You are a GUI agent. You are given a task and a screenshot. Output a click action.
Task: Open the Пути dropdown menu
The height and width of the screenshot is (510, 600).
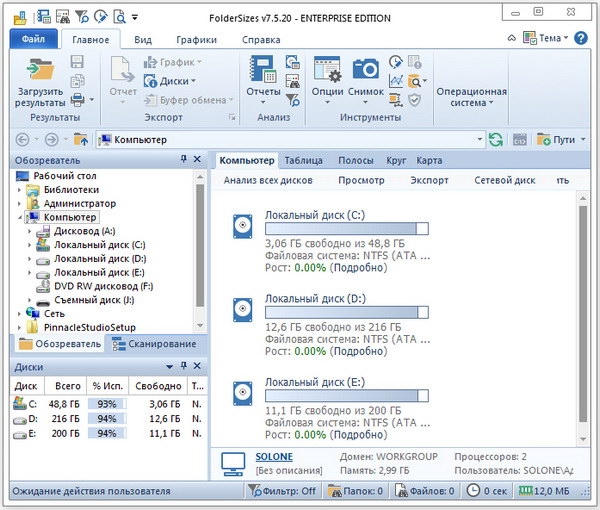563,140
